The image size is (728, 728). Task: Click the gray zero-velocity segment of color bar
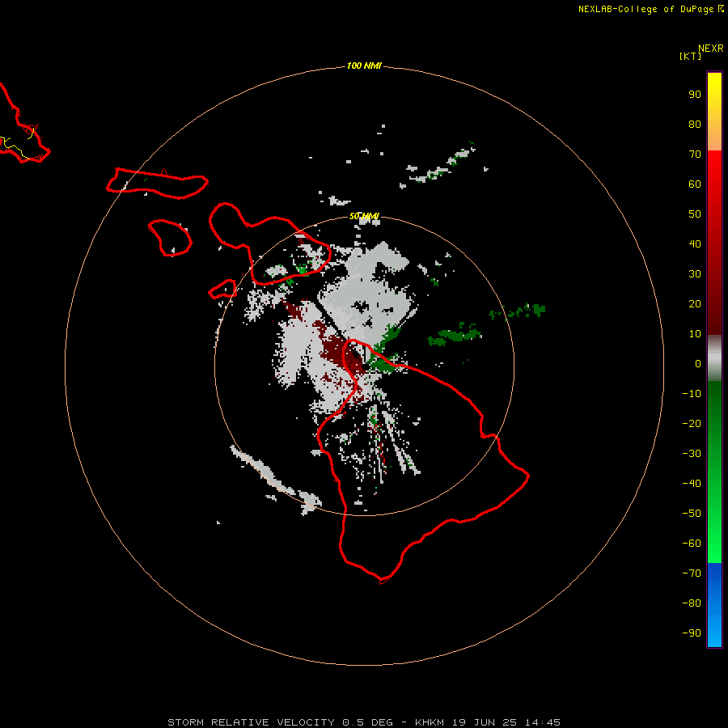click(714, 358)
